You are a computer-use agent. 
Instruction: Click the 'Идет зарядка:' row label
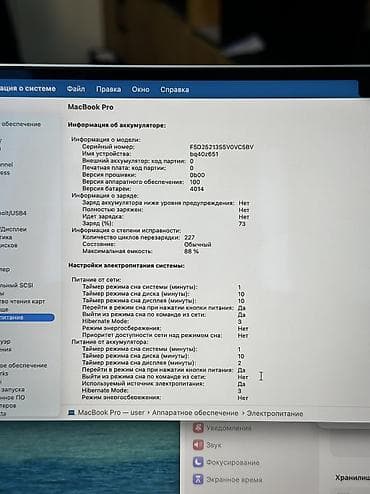click(x=102, y=217)
